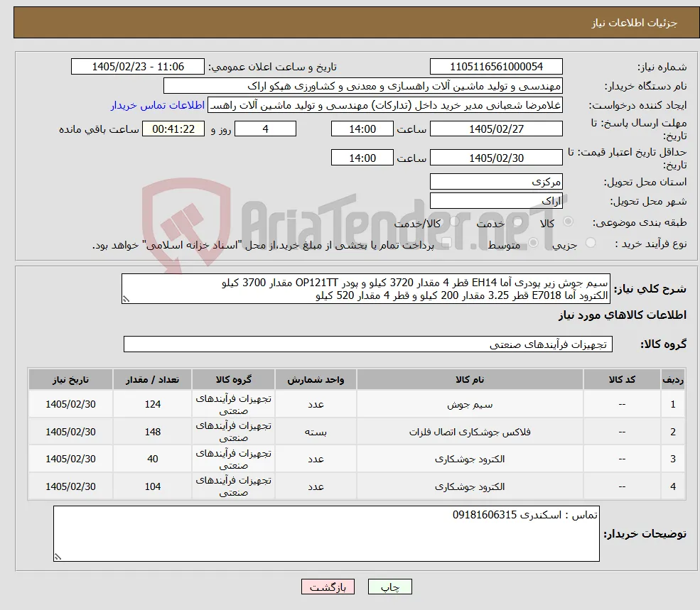
Task: Click the price validity time 14:00 field
Action: coord(362,158)
